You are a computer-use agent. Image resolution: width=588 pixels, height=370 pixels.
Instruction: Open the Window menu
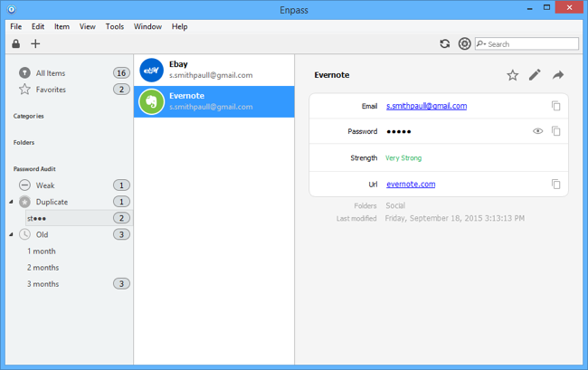click(147, 26)
